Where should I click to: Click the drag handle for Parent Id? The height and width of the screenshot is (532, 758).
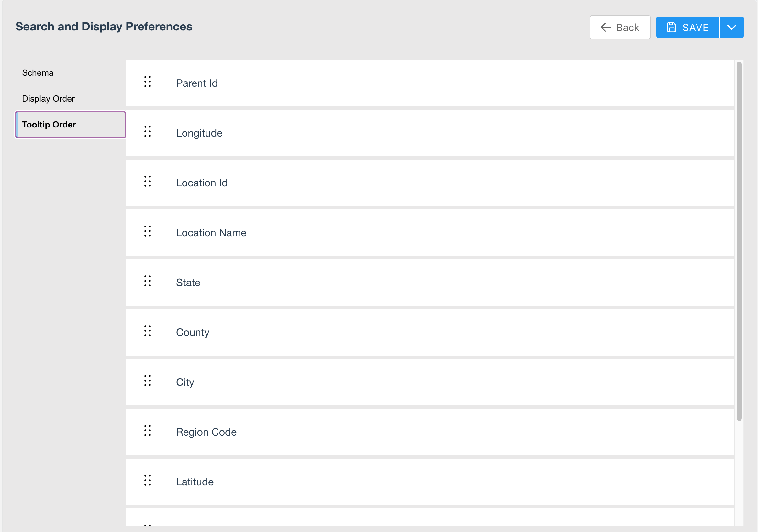click(x=148, y=82)
